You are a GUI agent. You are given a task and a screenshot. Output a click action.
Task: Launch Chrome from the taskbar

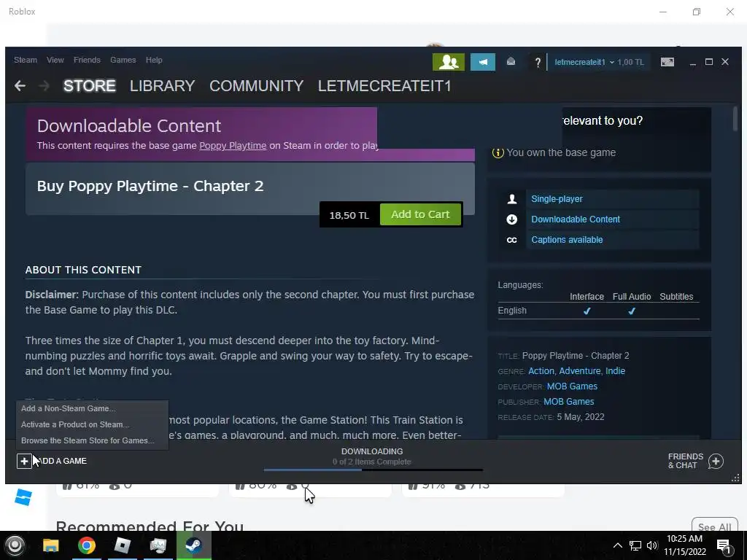click(x=87, y=545)
